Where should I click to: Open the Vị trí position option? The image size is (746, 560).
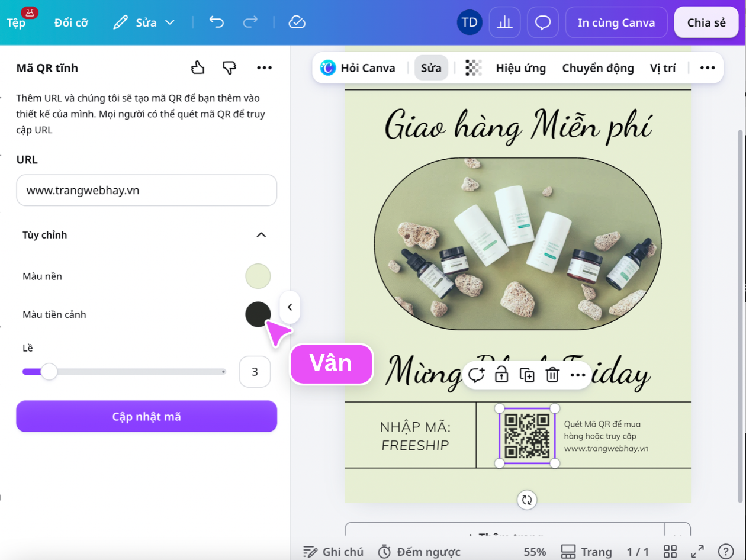click(663, 68)
